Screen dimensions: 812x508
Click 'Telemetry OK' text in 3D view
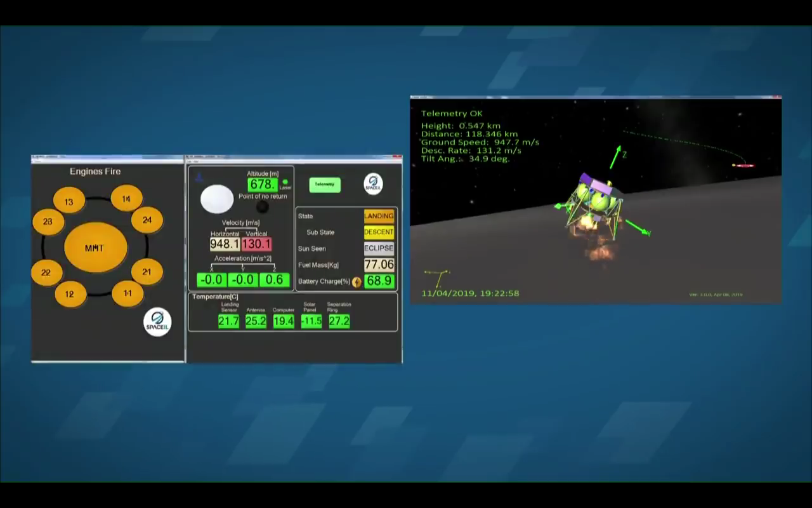452,114
